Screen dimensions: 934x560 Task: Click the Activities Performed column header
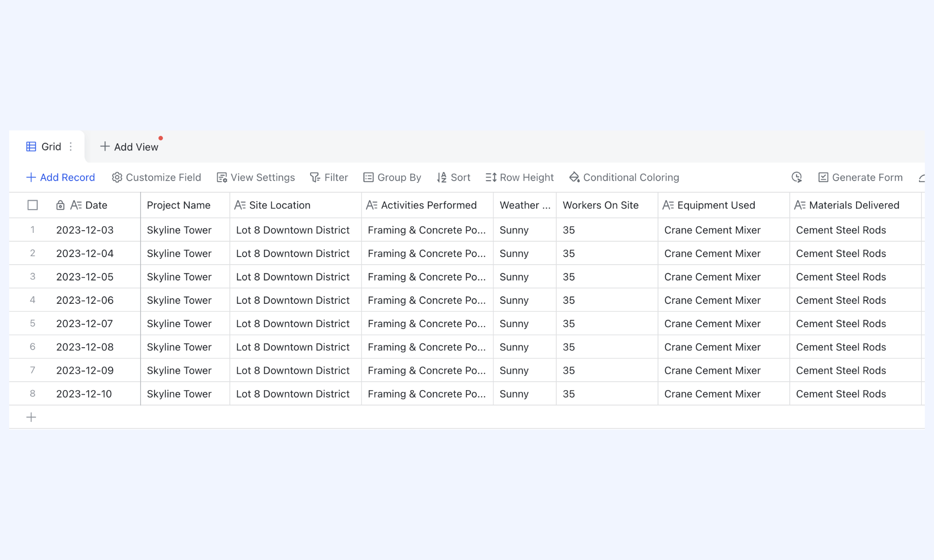click(427, 205)
